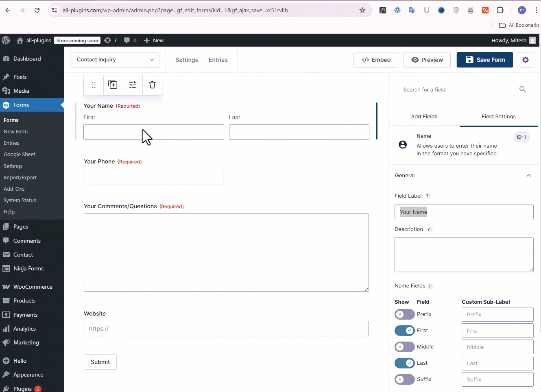Collapse the General settings section chevron
Image resolution: width=541 pixels, height=392 pixels.
click(529, 175)
